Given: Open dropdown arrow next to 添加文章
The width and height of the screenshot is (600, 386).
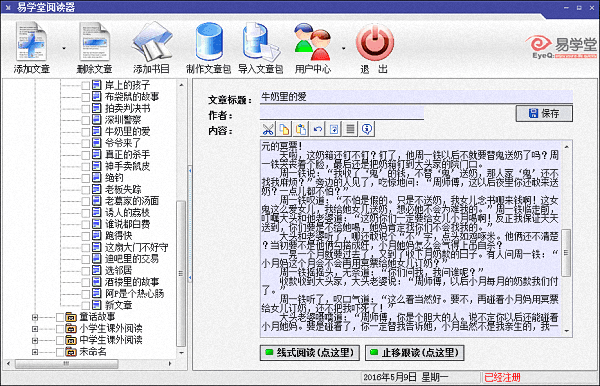Looking at the screenshot, I should coord(64,48).
